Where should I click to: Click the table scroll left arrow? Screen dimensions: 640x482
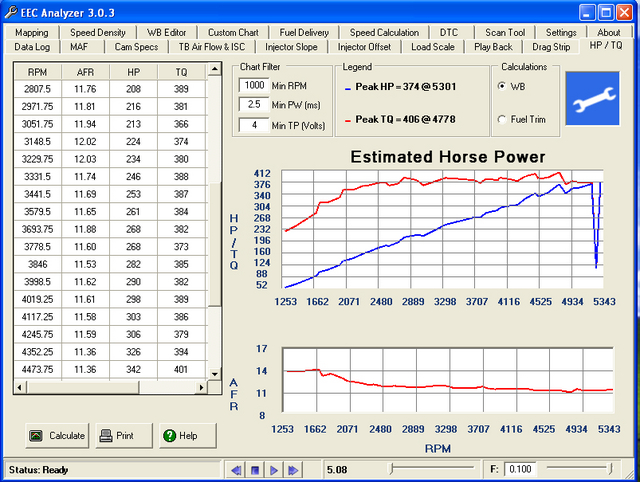point(20,387)
